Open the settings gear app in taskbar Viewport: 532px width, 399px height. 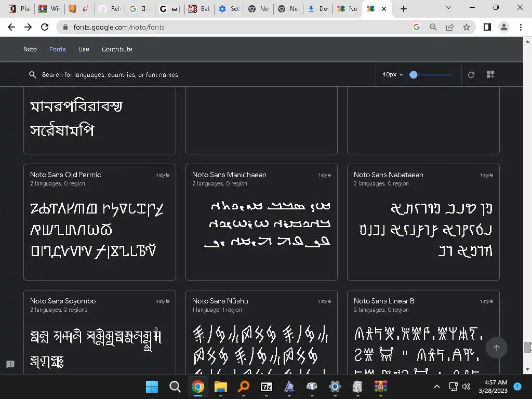pos(335,387)
